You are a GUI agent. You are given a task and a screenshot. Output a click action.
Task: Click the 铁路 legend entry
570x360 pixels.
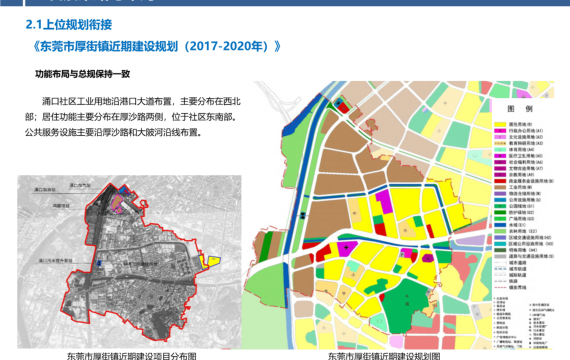click(x=506, y=281)
